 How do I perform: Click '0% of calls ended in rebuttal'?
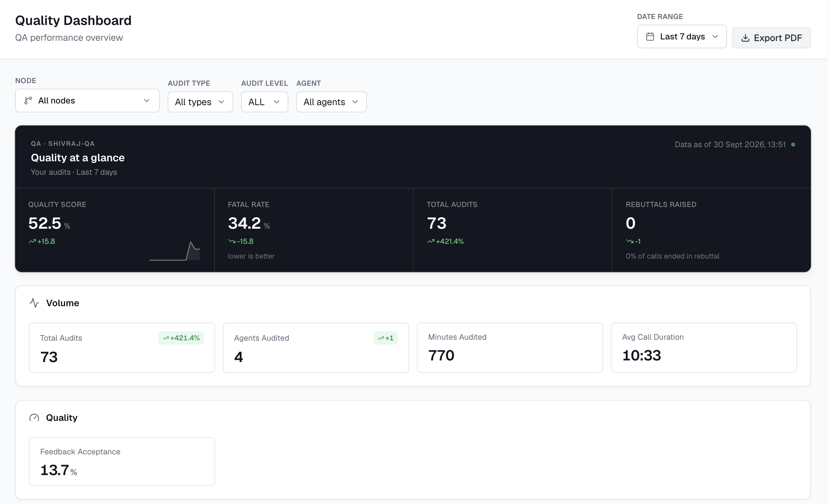click(x=672, y=256)
